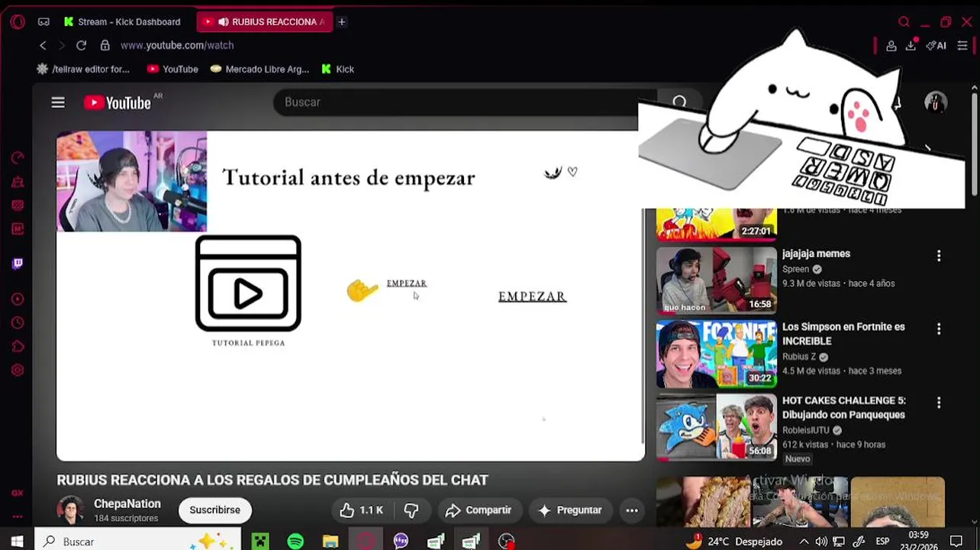
Task: Show site info via the padlock icon
Action: [x=105, y=46]
